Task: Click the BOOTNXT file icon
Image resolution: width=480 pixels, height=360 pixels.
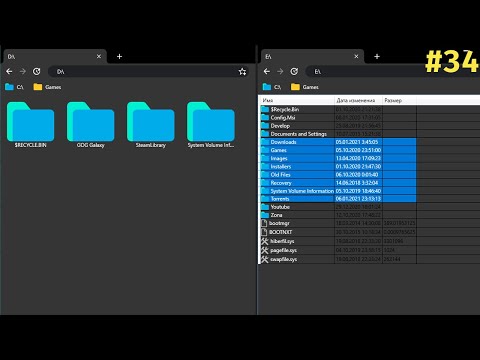Action: (264, 232)
